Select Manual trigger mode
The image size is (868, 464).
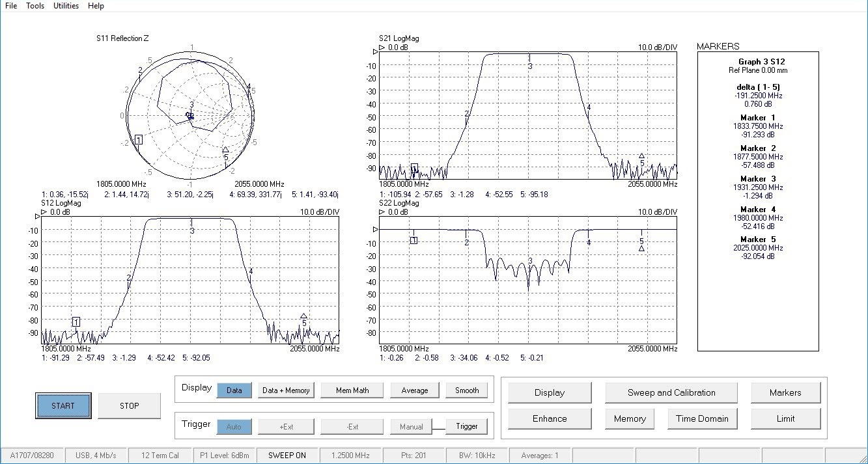pyautogui.click(x=412, y=427)
